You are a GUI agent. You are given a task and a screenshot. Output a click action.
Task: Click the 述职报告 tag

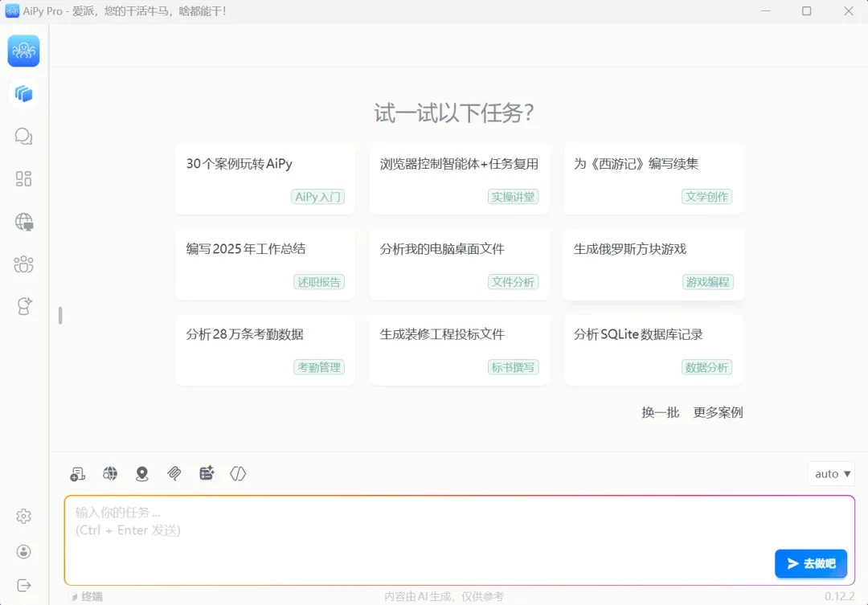tap(319, 282)
